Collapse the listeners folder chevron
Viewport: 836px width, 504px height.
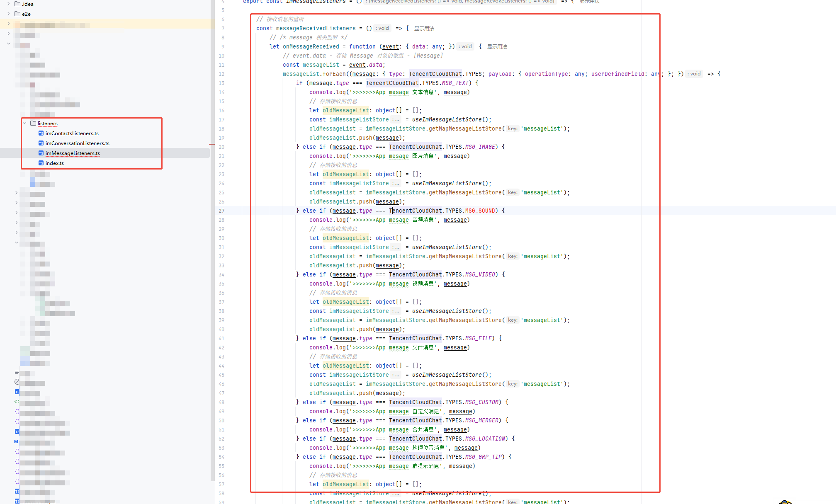click(25, 123)
